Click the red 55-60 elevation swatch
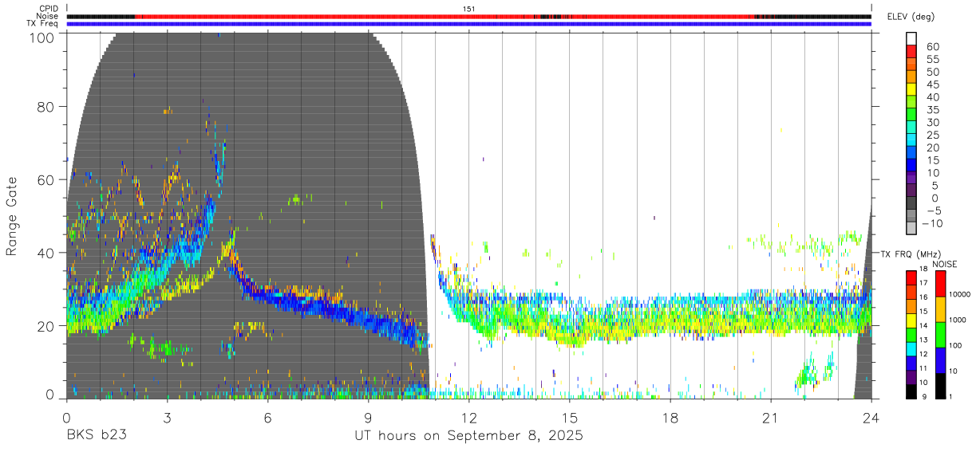Viewport: 980px width, 452px height. tap(911, 52)
